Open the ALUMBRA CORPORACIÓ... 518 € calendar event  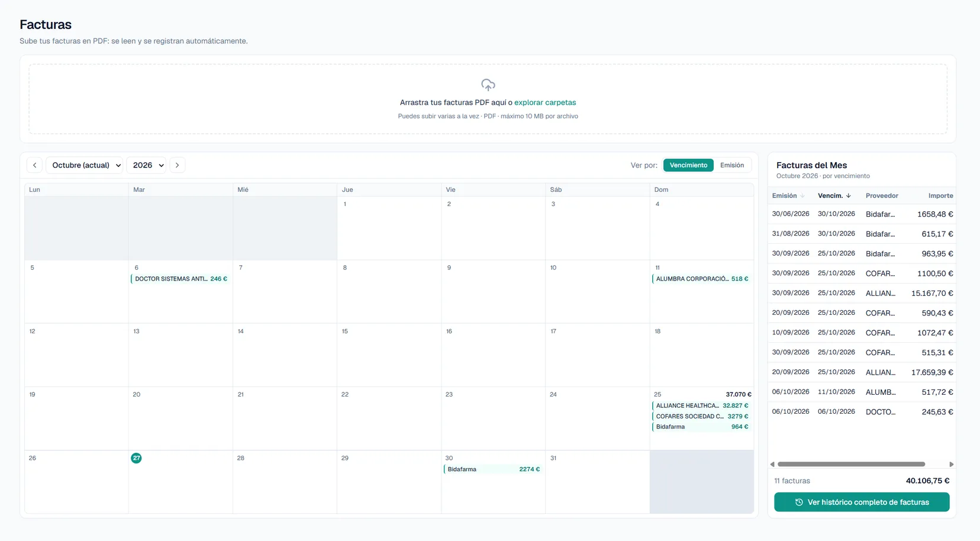pyautogui.click(x=701, y=279)
